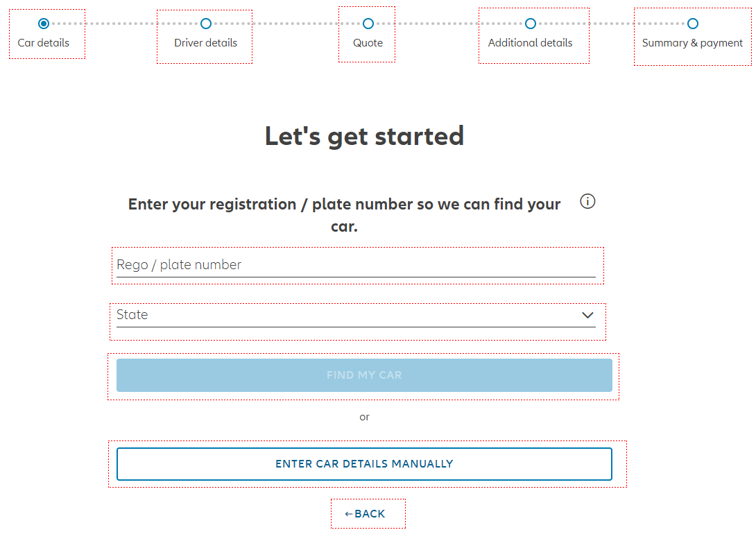The width and height of the screenshot is (756, 548).
Task: Click the info icon beside the registration prompt
Action: coord(587,201)
